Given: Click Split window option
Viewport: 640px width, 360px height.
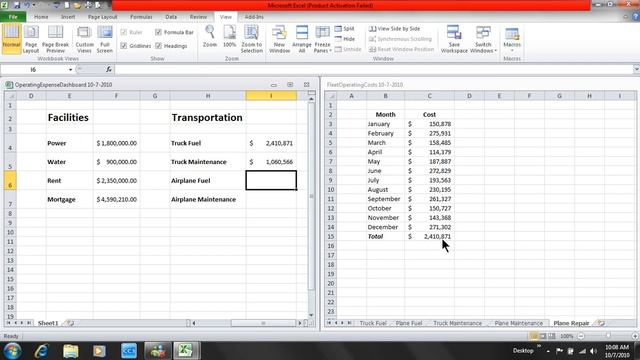Looking at the screenshot, I should pyautogui.click(x=344, y=29).
